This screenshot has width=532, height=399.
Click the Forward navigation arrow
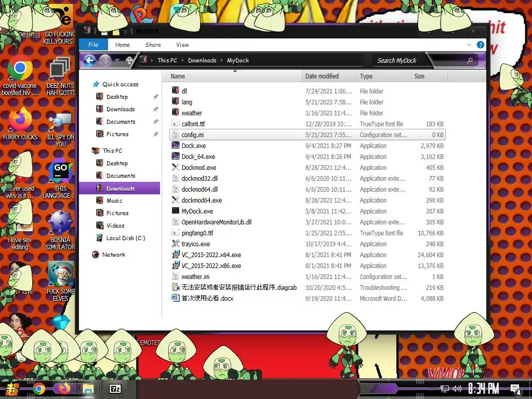(x=105, y=61)
